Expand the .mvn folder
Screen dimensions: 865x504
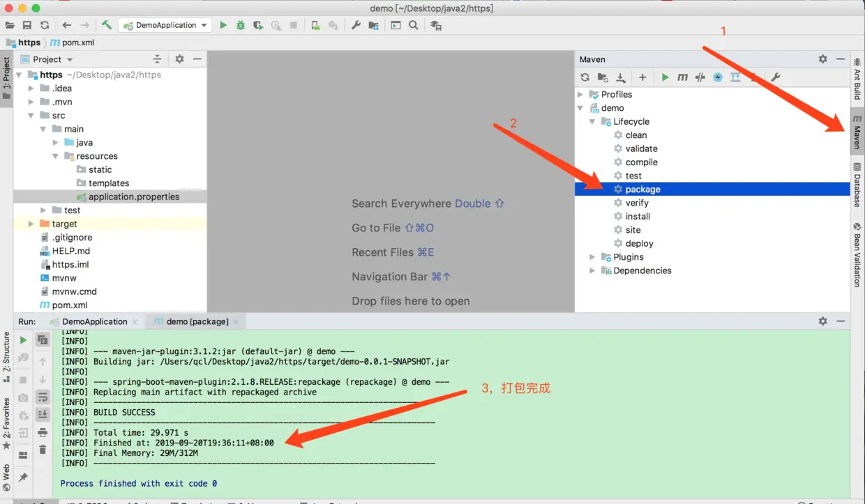pos(31,102)
